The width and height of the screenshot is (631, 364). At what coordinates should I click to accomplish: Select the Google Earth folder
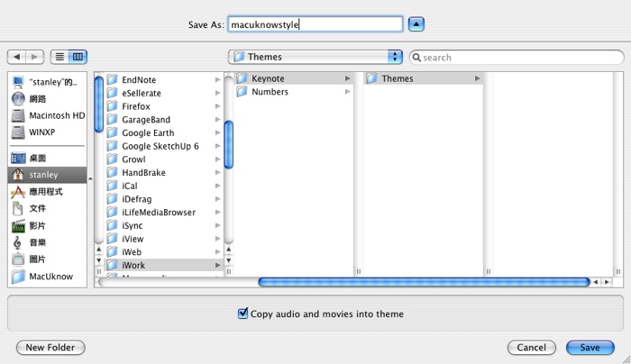pos(164,132)
